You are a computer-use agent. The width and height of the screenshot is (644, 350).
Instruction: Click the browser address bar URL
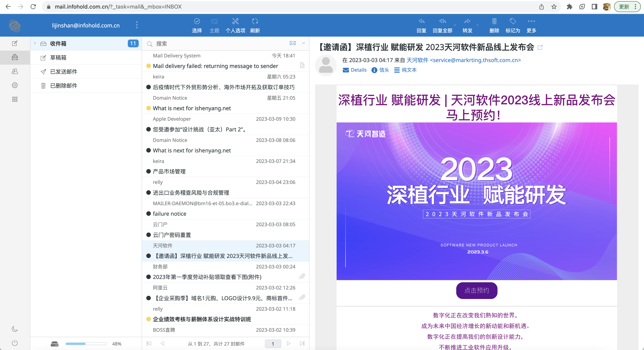pos(118,7)
